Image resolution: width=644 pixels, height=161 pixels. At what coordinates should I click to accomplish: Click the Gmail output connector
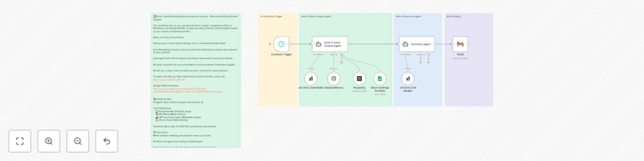coord(468,44)
